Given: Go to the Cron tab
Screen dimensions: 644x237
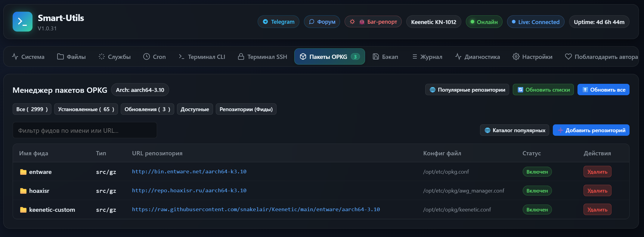Looking at the screenshot, I should (x=154, y=56).
